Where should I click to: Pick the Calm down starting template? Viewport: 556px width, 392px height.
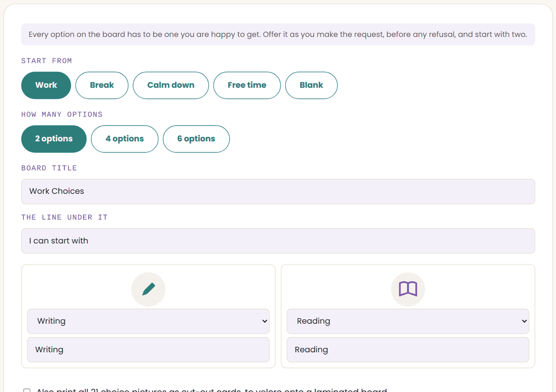point(171,85)
